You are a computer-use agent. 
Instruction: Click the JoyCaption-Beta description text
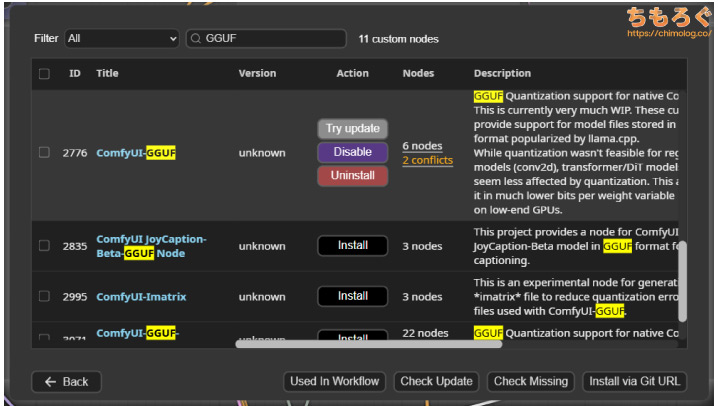tap(576, 246)
